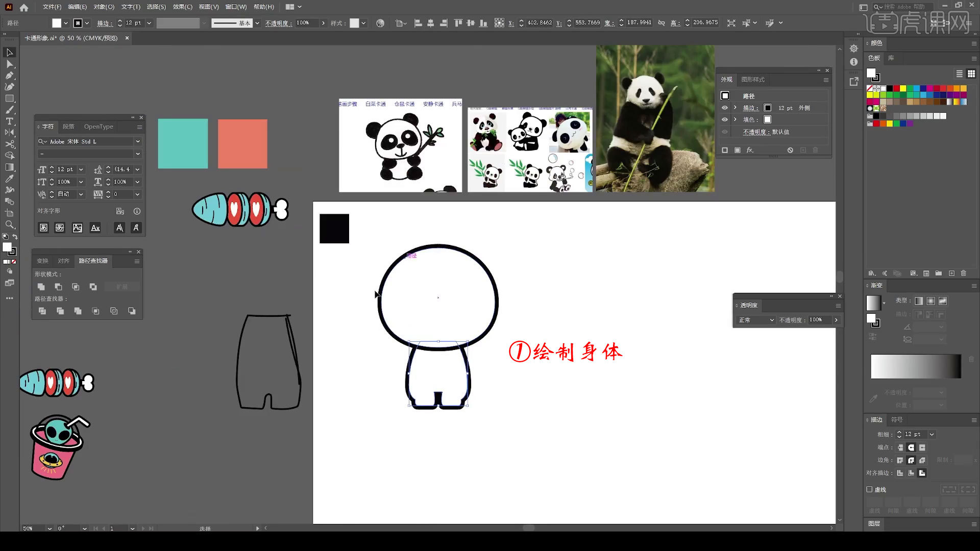This screenshot has width=980, height=551.
Task: Toggle constrain width and height proportions link
Action: (661, 23)
